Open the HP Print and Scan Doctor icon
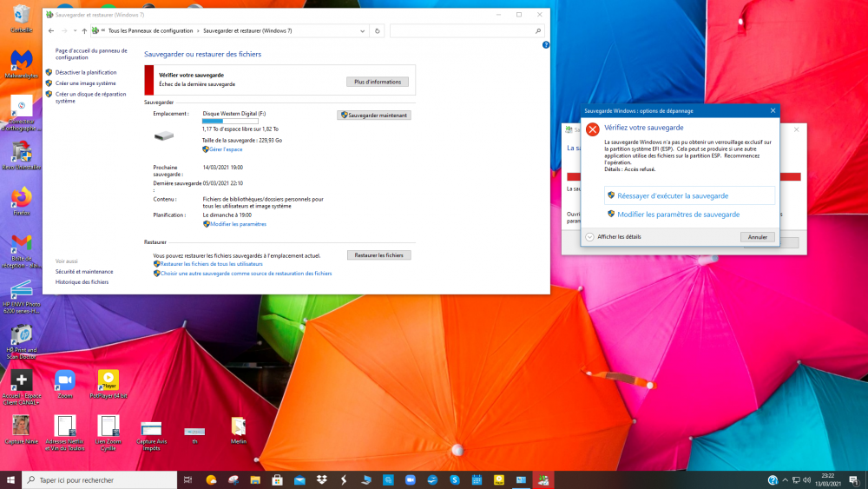The width and height of the screenshot is (868, 489). pyautogui.click(x=21, y=334)
